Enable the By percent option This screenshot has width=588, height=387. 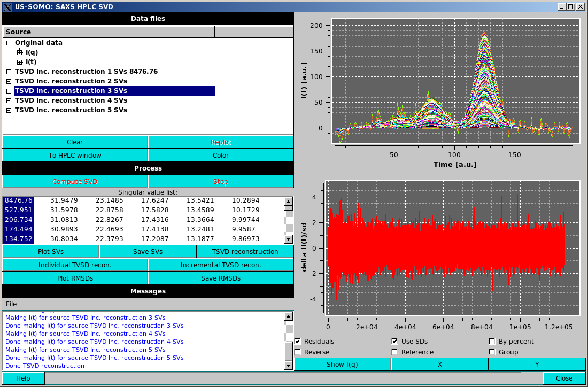coord(491,341)
